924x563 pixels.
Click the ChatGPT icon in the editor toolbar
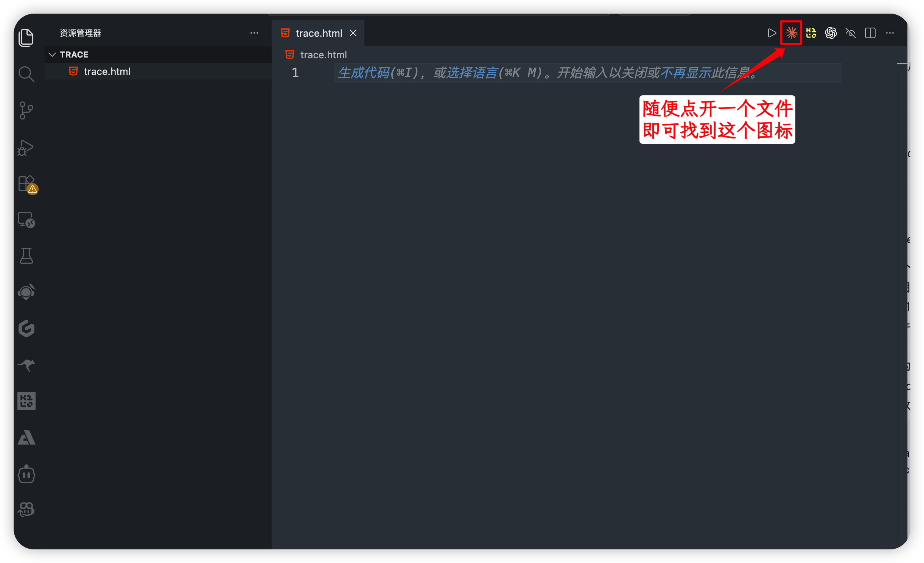click(x=831, y=33)
